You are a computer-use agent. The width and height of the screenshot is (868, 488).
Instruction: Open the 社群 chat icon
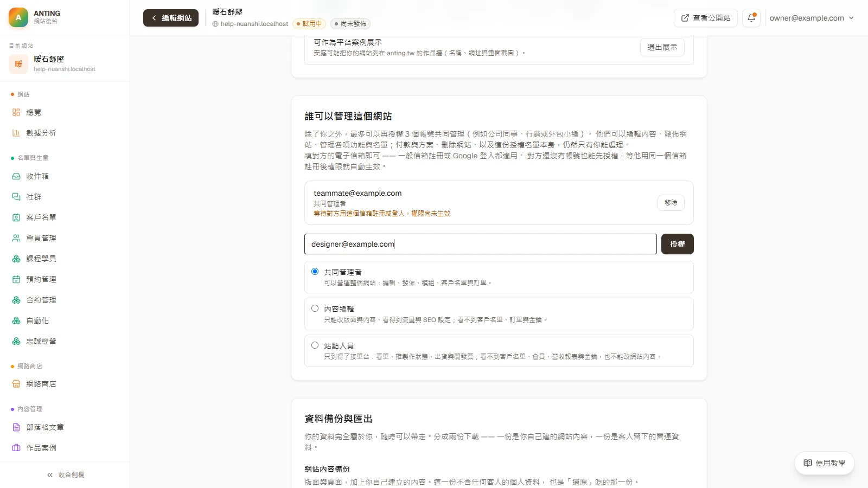(x=16, y=197)
